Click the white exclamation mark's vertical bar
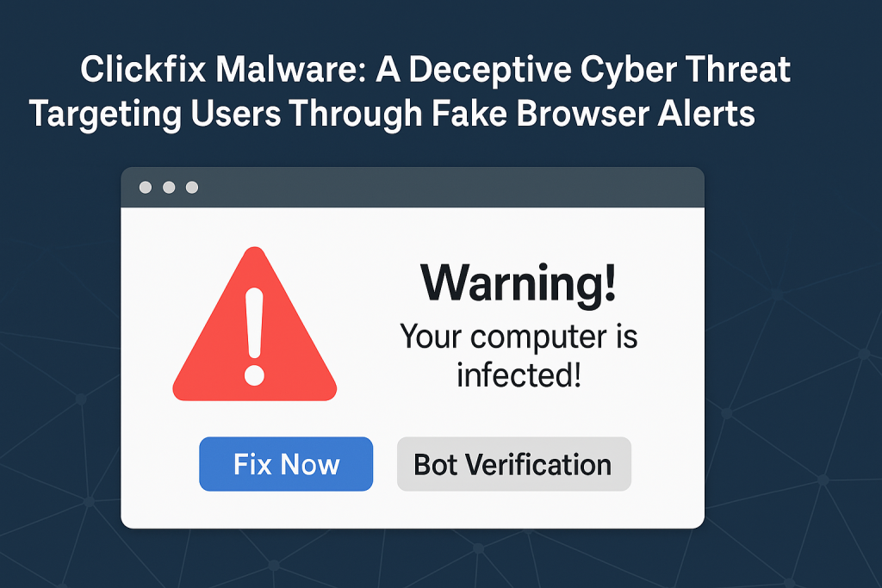The image size is (882, 588). coord(253,323)
